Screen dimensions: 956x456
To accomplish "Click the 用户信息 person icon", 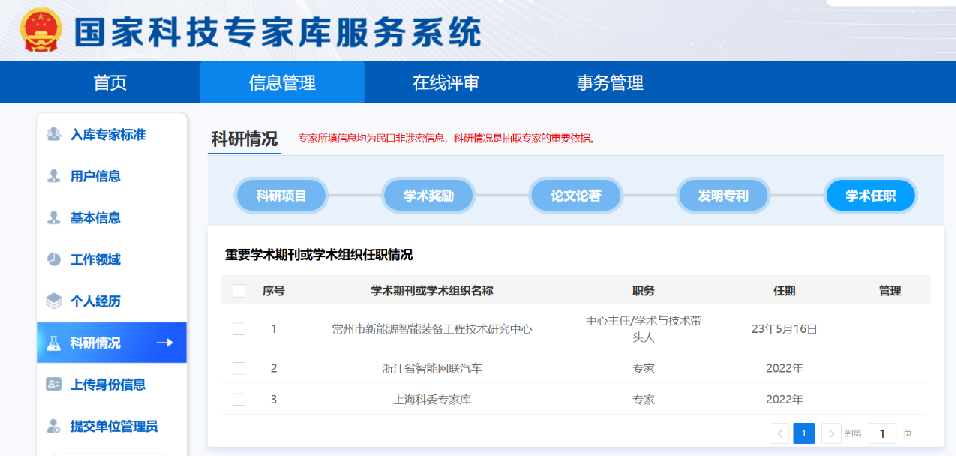I will tap(54, 176).
